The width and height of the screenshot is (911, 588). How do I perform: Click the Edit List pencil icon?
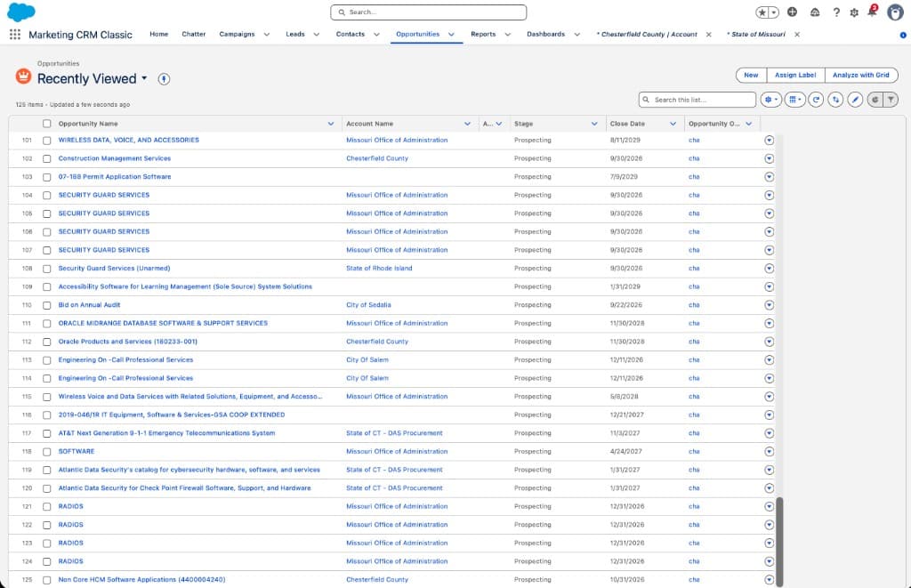855,100
